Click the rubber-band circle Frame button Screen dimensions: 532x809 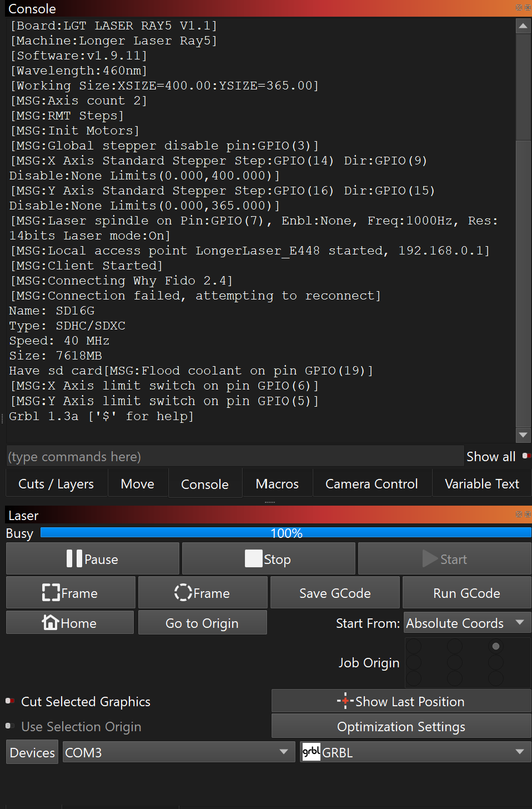pos(203,593)
